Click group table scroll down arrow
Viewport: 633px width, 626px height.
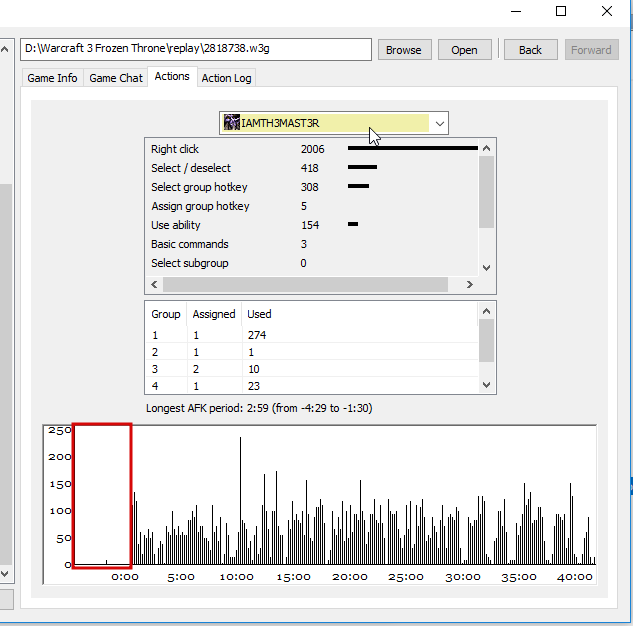pyautogui.click(x=486, y=385)
